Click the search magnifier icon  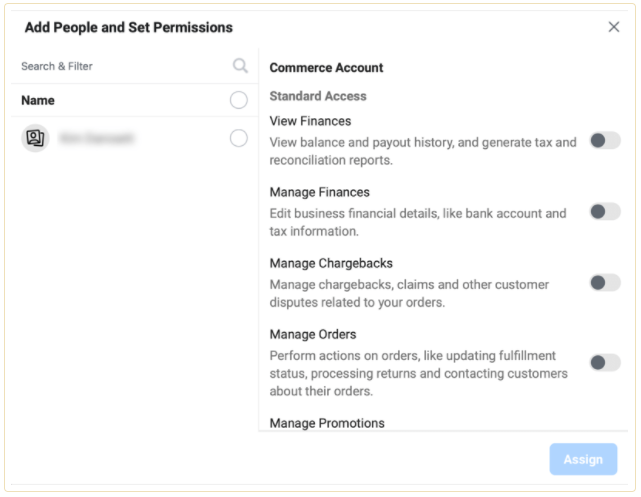coord(240,65)
